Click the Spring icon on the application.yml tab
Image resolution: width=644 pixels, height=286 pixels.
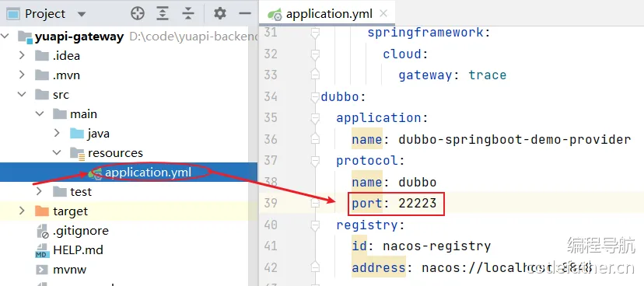[x=275, y=15]
